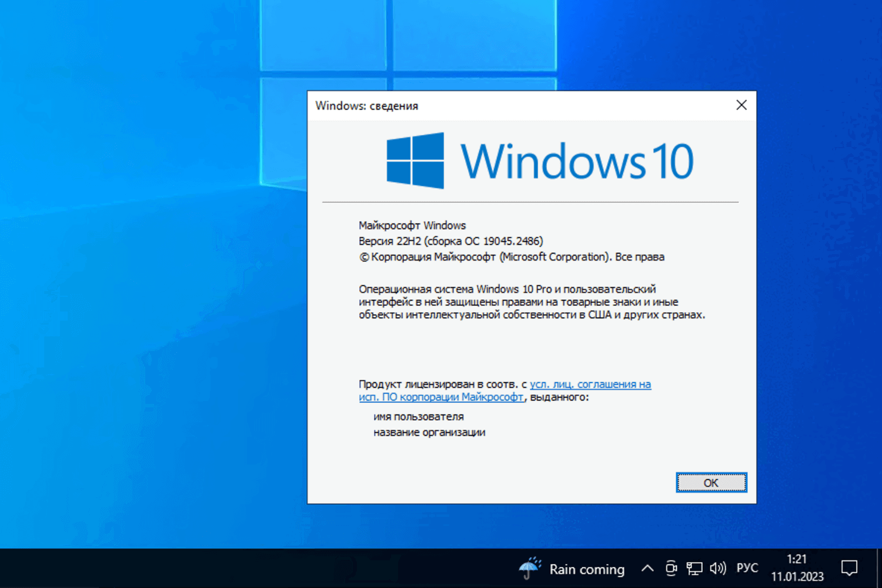Click the Windows 10 logo in the dialog

click(x=539, y=160)
